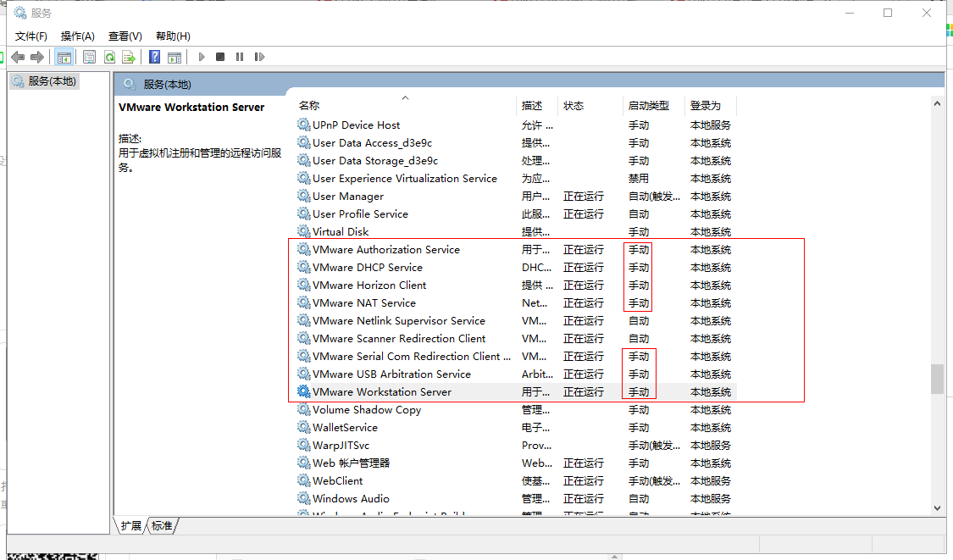Click the gear icon beside Windows Audio
This screenshot has width=953, height=560.
tap(304, 498)
